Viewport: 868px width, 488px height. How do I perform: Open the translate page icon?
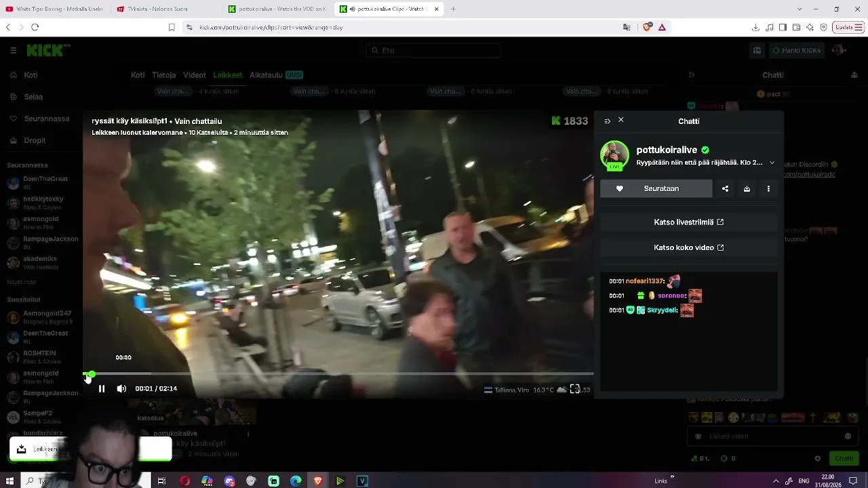pos(627,27)
